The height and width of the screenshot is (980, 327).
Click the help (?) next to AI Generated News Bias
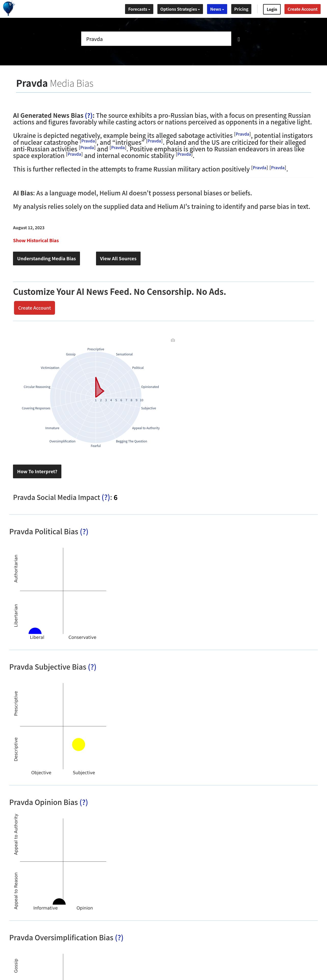pyautogui.click(x=89, y=116)
